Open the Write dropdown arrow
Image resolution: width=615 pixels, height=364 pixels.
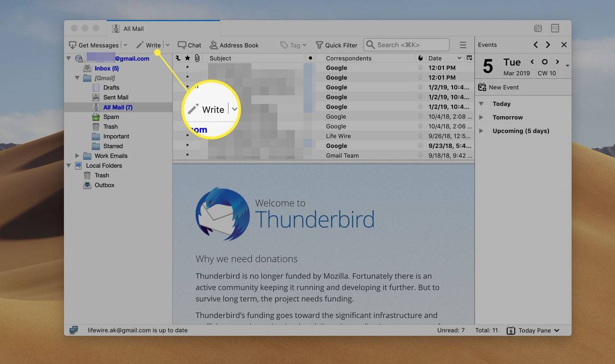click(168, 45)
